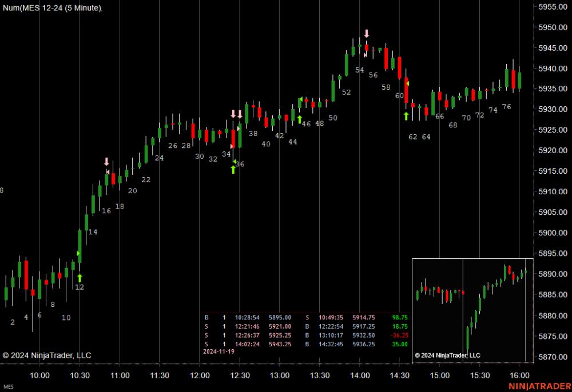Select the trade row with 98.75 profit
The width and height of the screenshot is (572, 392).
(x=306, y=317)
